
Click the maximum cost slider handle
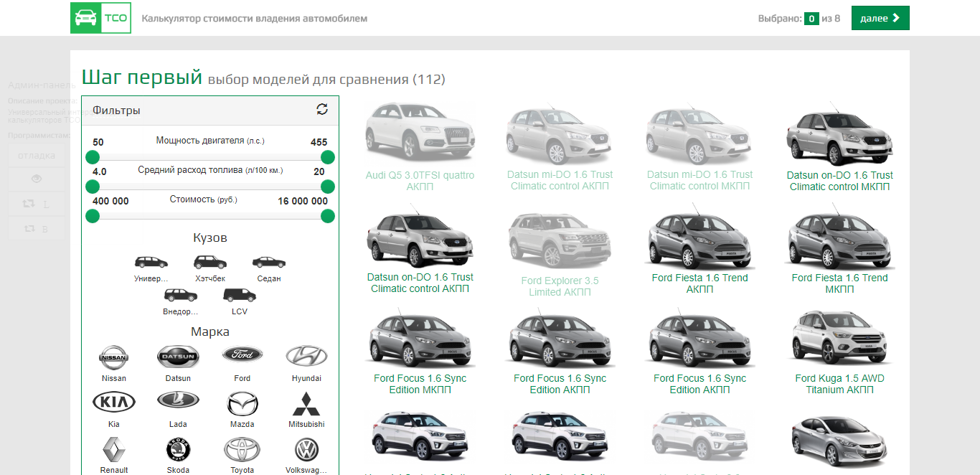click(328, 216)
